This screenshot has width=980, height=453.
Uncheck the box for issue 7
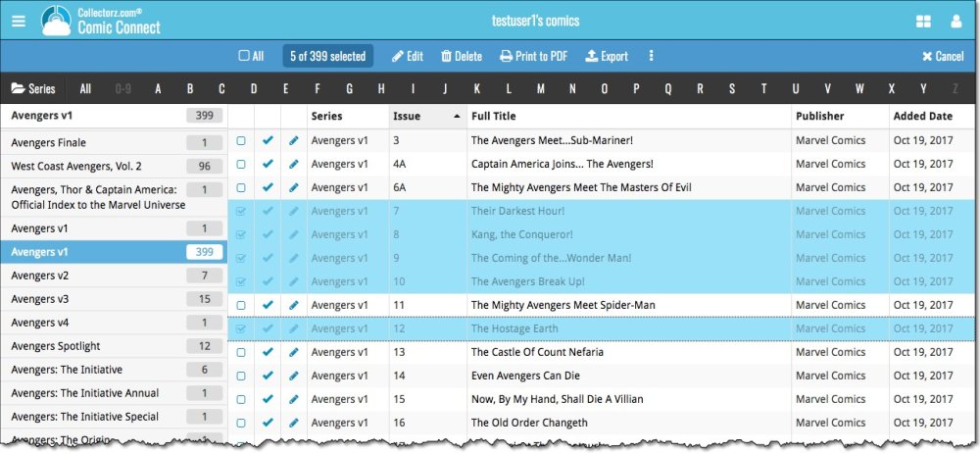241,212
